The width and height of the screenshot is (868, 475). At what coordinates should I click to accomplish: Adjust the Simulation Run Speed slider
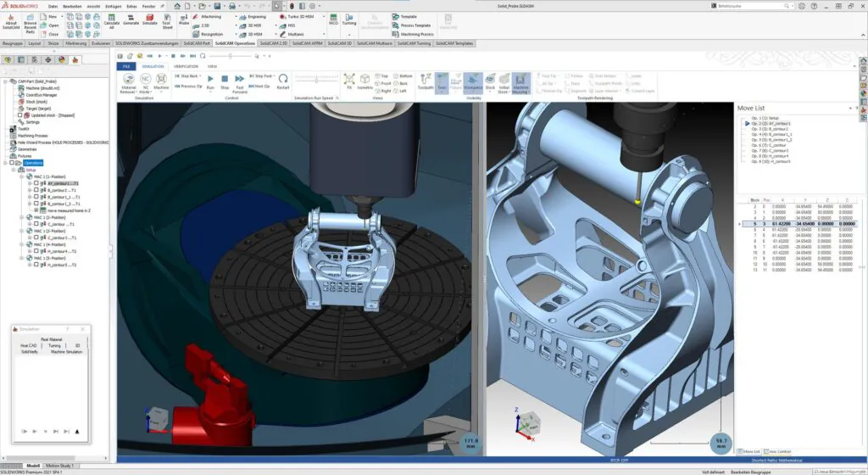click(318, 79)
